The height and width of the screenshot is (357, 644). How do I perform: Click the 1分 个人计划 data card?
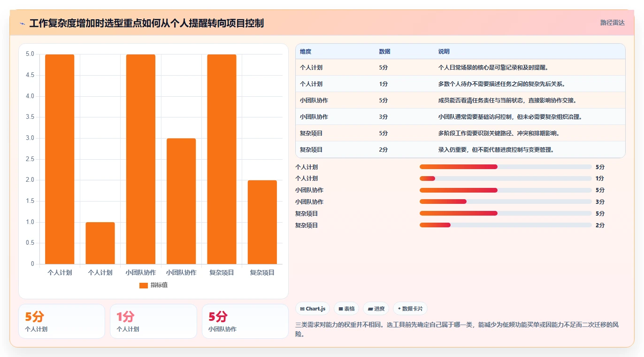[153, 321]
